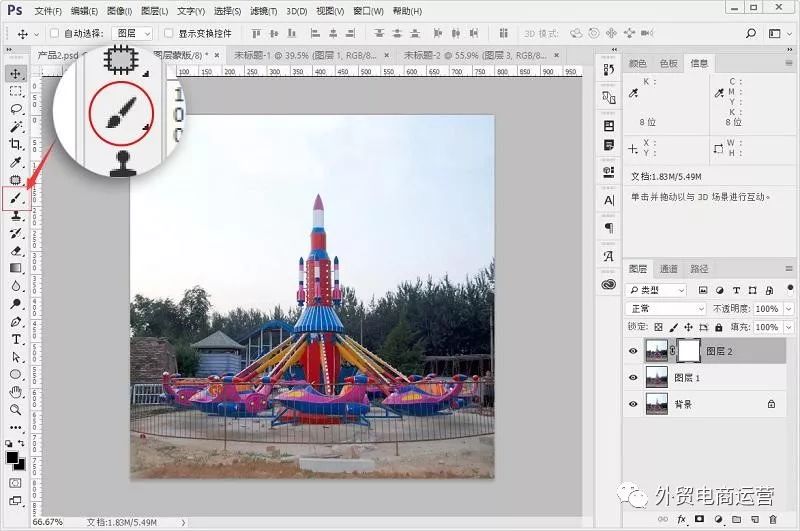Click 图层 2 layer mask thumbnail
This screenshot has width=800, height=531.
tap(688, 351)
